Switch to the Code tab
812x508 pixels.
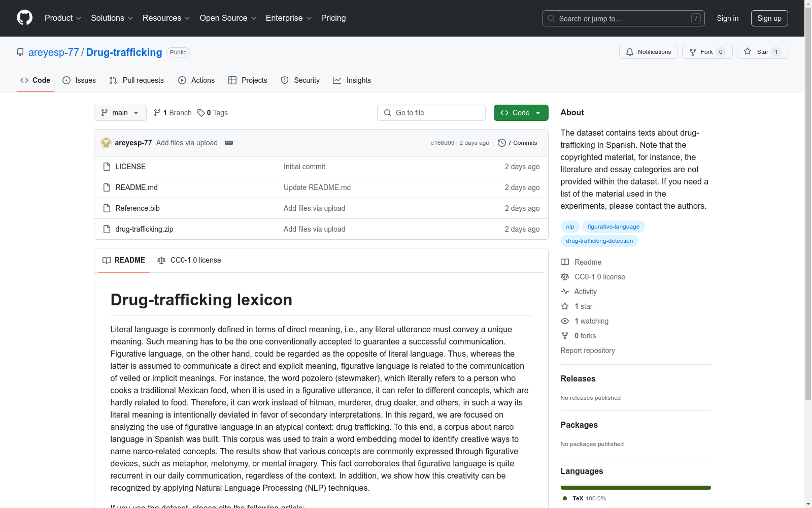point(36,80)
